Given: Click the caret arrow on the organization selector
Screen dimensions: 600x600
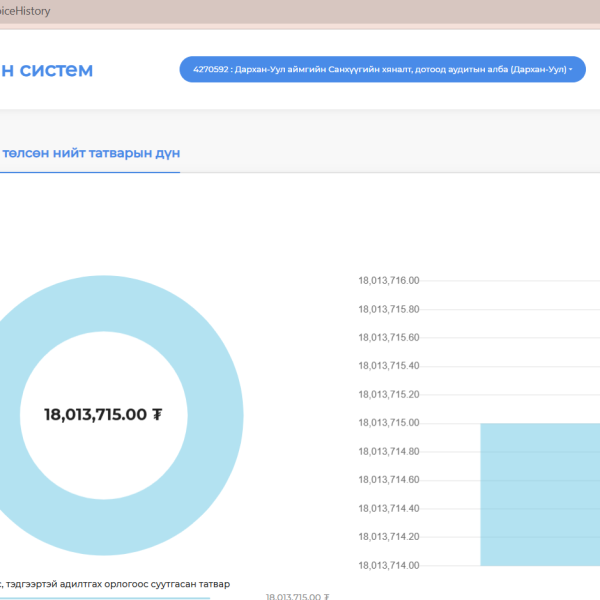Looking at the screenshot, I should pyautogui.click(x=570, y=70).
